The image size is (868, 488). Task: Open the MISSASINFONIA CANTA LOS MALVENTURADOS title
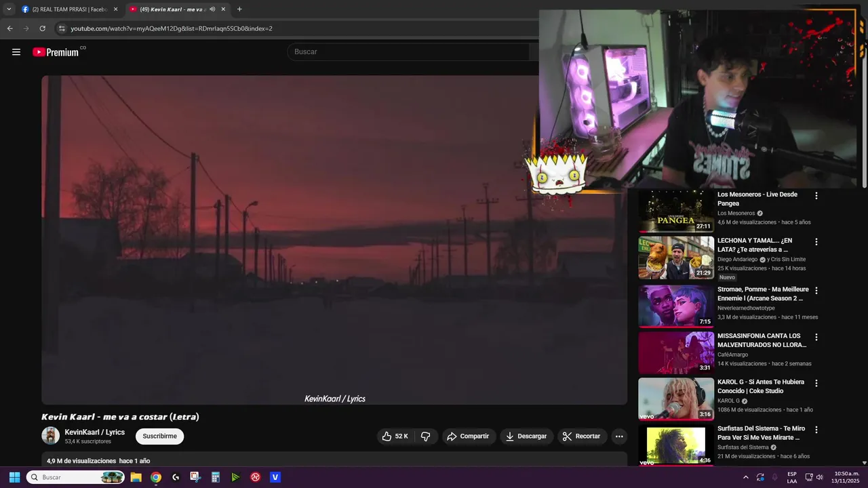762,340
